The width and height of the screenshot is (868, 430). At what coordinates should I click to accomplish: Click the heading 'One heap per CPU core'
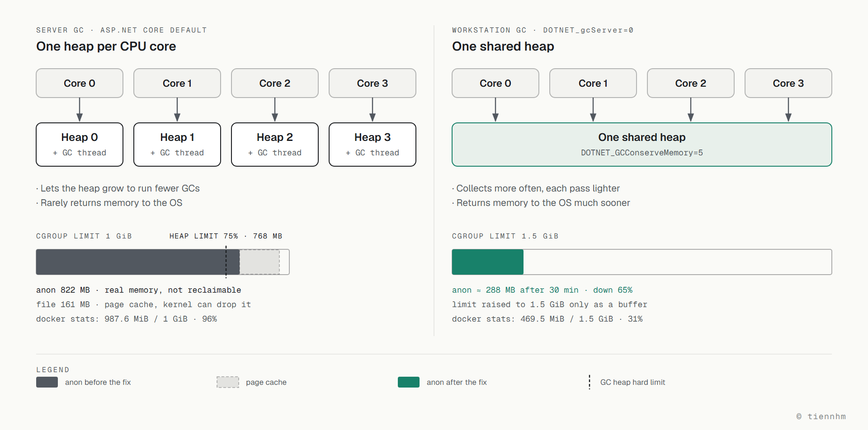point(106,47)
